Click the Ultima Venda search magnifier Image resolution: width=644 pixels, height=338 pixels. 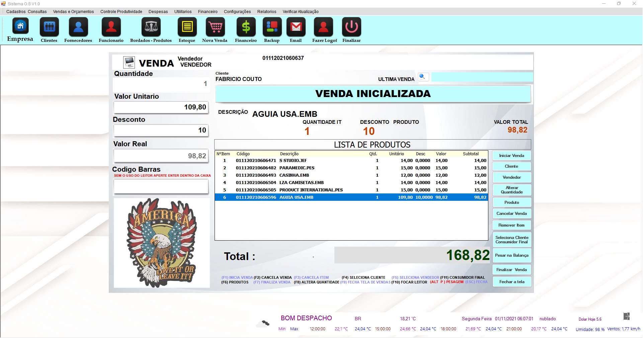423,77
